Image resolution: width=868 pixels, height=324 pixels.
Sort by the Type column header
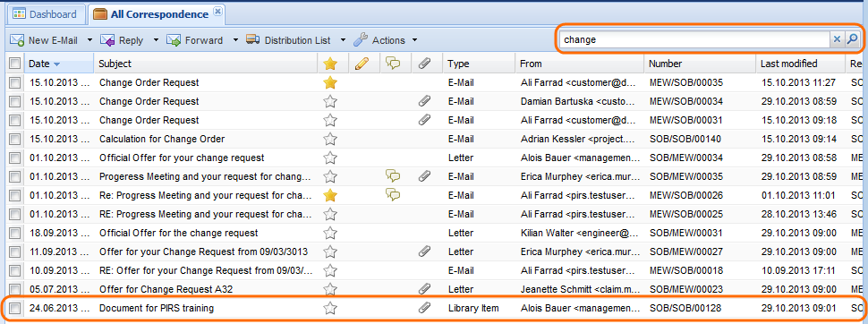(480, 64)
